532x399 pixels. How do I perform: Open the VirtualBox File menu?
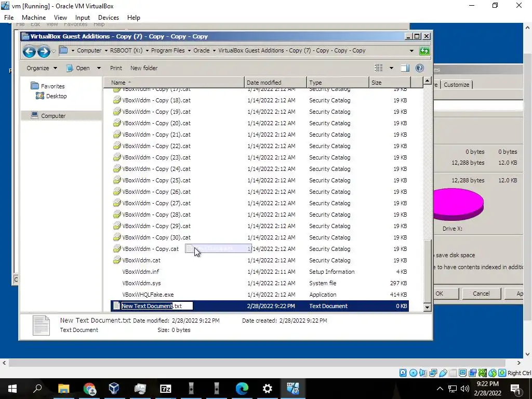[x=9, y=18]
